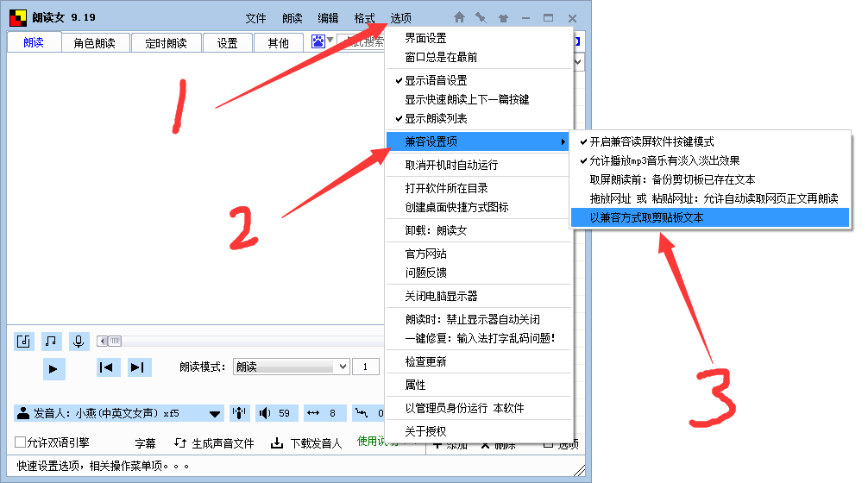Click the pin icon in title bar

tap(481, 18)
